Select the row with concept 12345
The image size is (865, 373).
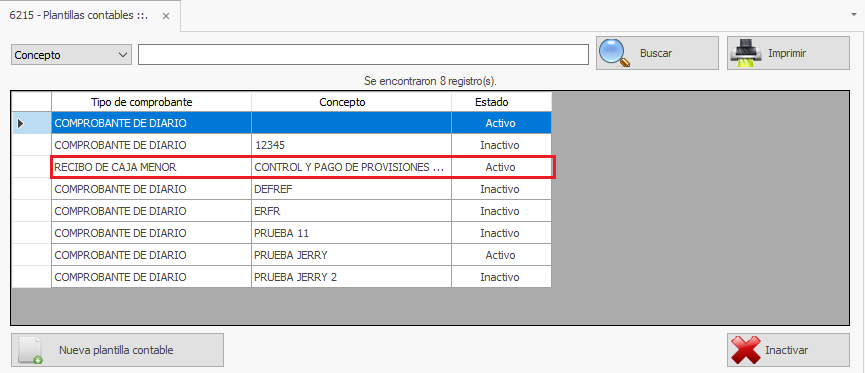tap(302, 145)
